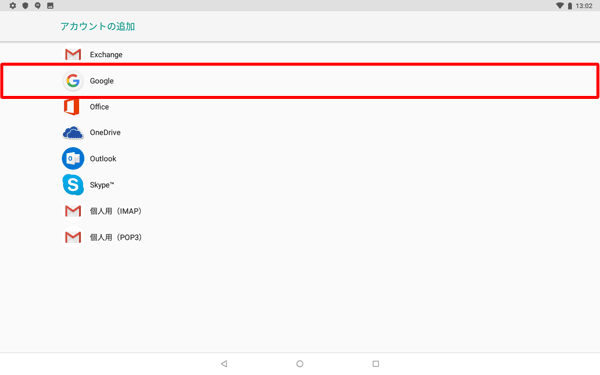The width and height of the screenshot is (600, 375).
Task: Pick the OneDrive account label
Action: click(105, 132)
